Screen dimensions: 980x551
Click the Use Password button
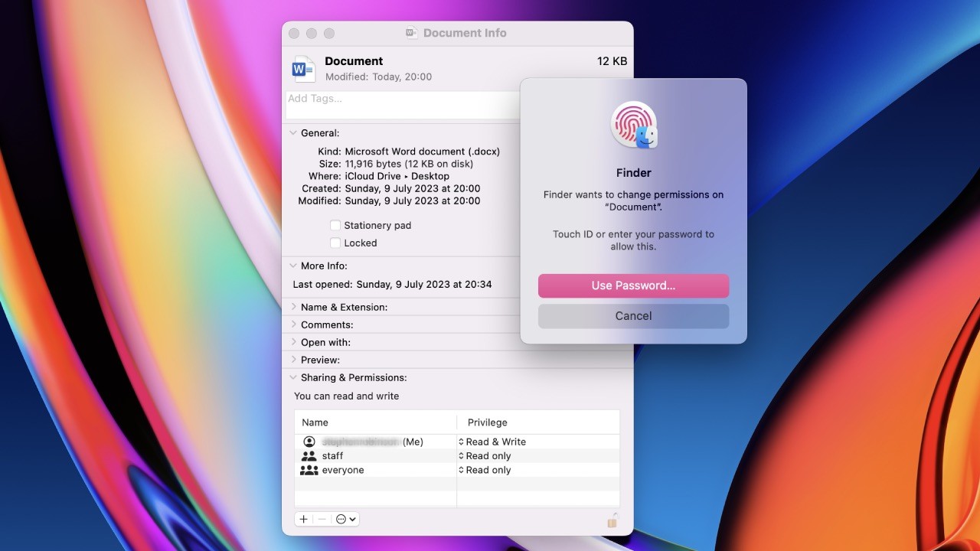(633, 285)
